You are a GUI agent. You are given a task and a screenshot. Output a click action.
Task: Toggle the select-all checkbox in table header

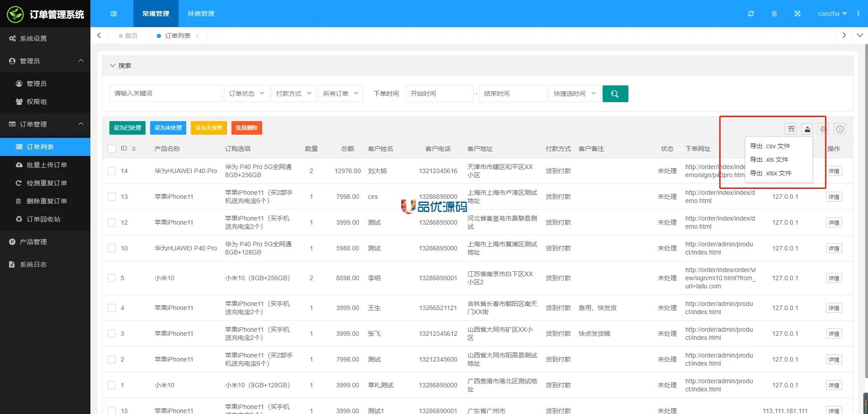112,149
